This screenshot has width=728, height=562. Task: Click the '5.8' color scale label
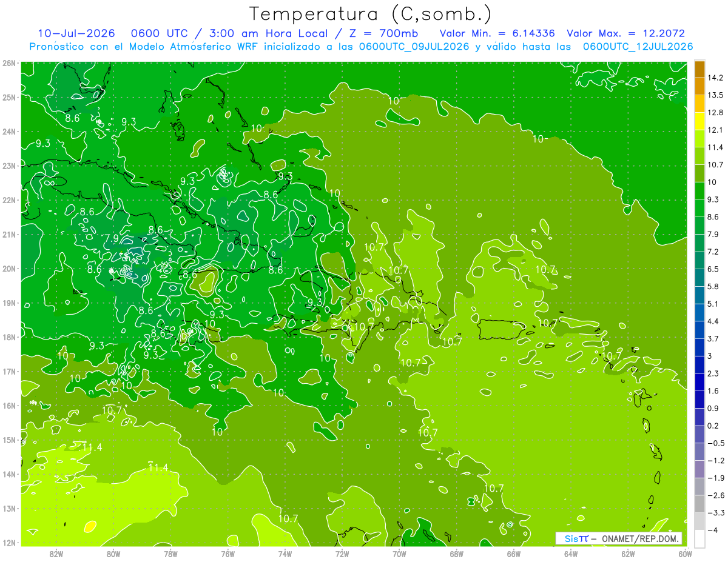713,286
